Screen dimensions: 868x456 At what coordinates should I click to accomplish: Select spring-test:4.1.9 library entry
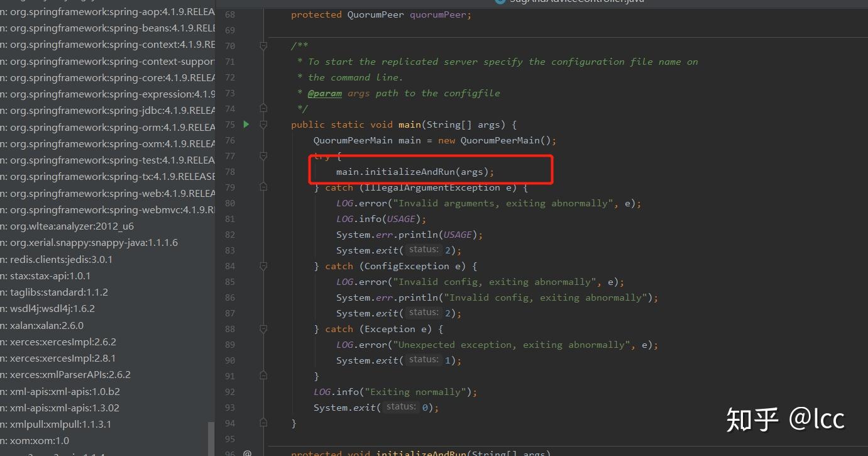point(107,160)
